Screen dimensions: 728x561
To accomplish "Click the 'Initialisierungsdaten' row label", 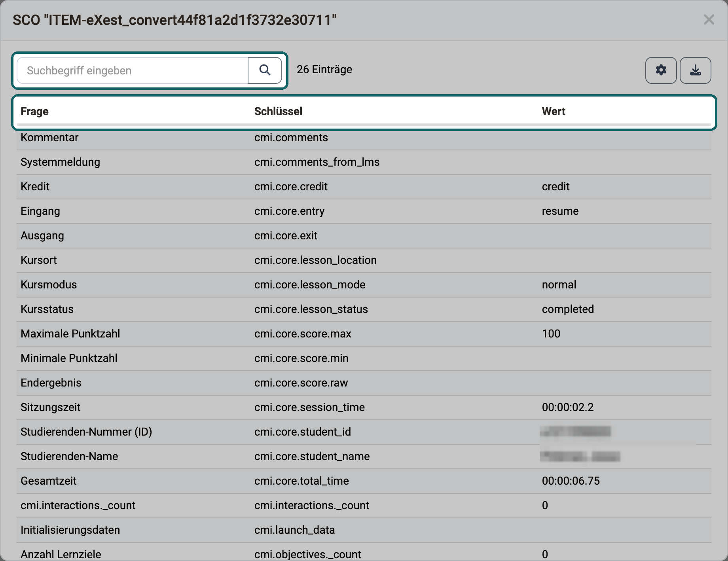I will (x=70, y=530).
